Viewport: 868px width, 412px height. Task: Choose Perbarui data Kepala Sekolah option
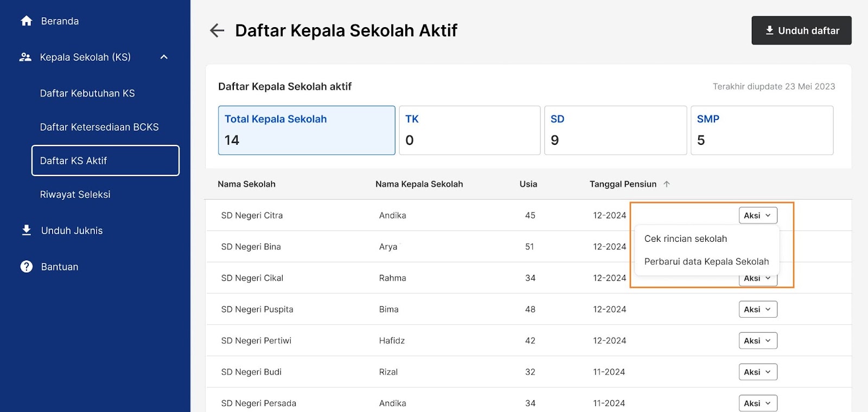click(706, 261)
